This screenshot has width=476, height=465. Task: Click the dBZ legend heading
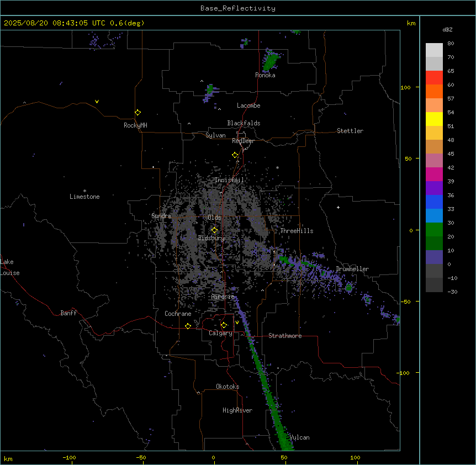click(447, 29)
